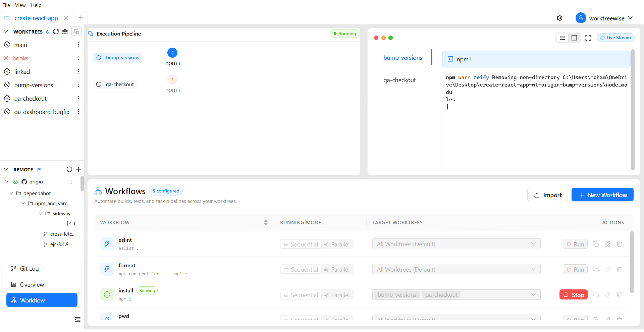Viewport: 644px width, 332px height.
Task: Select qa-checkout in terminal panel
Action: pyautogui.click(x=399, y=80)
